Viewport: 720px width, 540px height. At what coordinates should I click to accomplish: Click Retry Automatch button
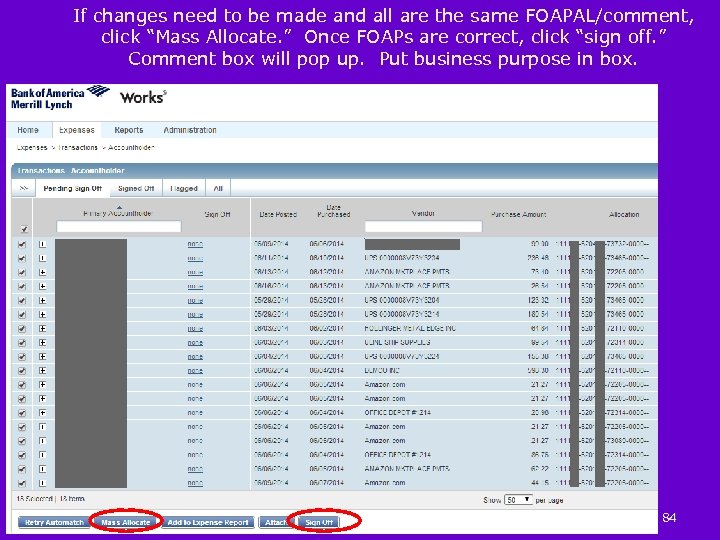tap(54, 523)
